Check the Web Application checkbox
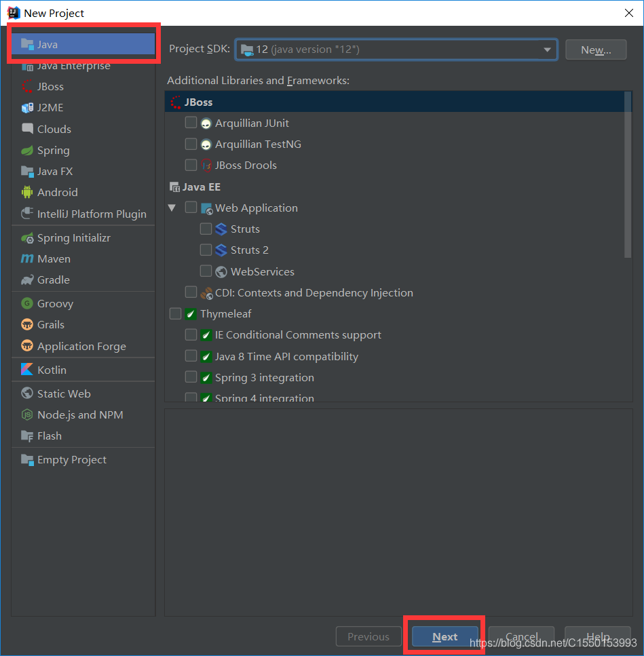Screen dimensions: 644x656 coord(191,207)
